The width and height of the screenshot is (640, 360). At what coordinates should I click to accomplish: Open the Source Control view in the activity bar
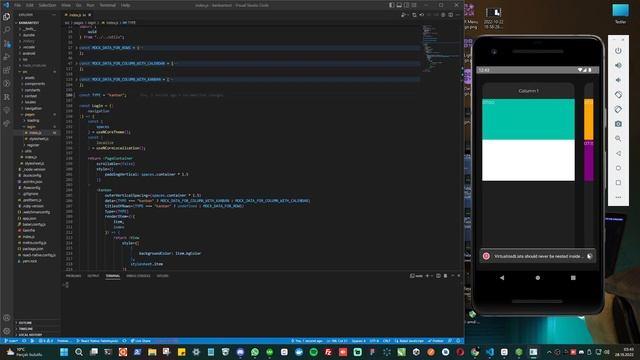pos(7,43)
